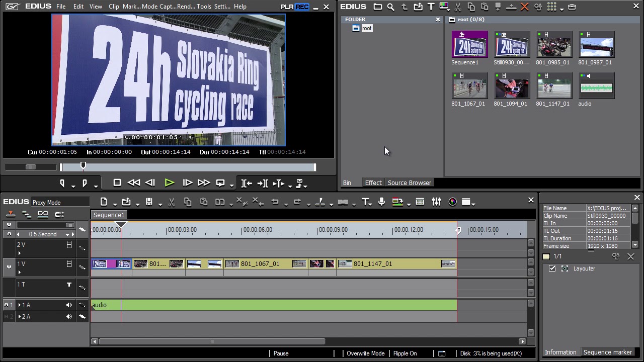Click the Add Clip icon in Bin toolbar
Screen dimensions: 644x362
(x=418, y=7)
